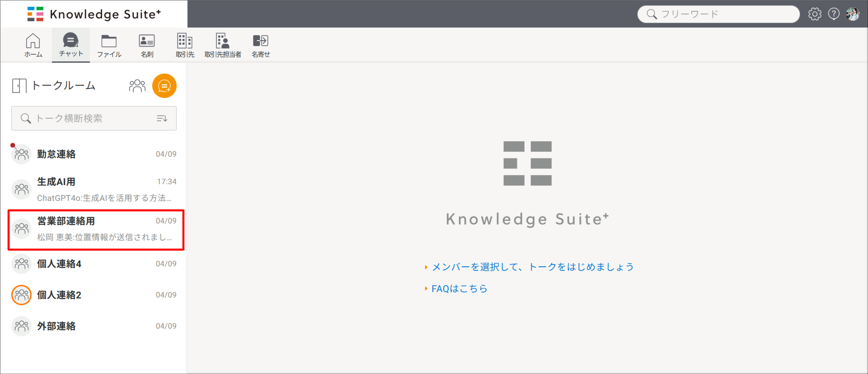Open the settings gear icon
868x374 pixels.
click(814, 14)
